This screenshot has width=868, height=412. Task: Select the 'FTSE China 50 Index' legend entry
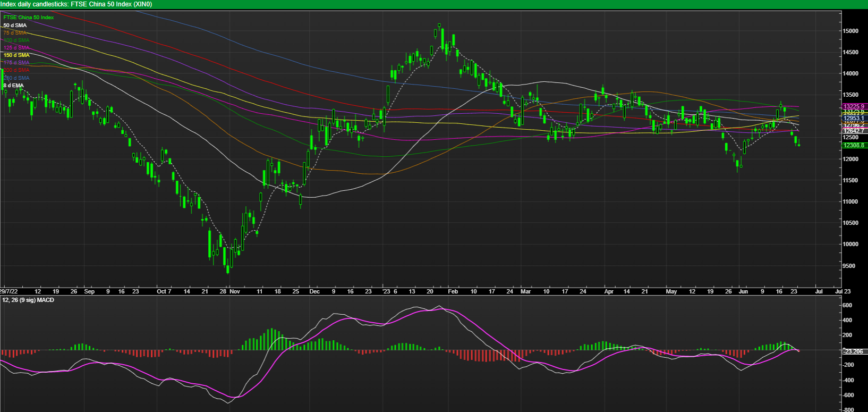[x=29, y=18]
